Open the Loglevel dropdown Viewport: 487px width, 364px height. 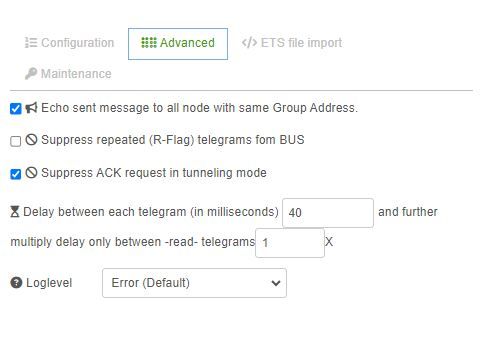tap(194, 283)
